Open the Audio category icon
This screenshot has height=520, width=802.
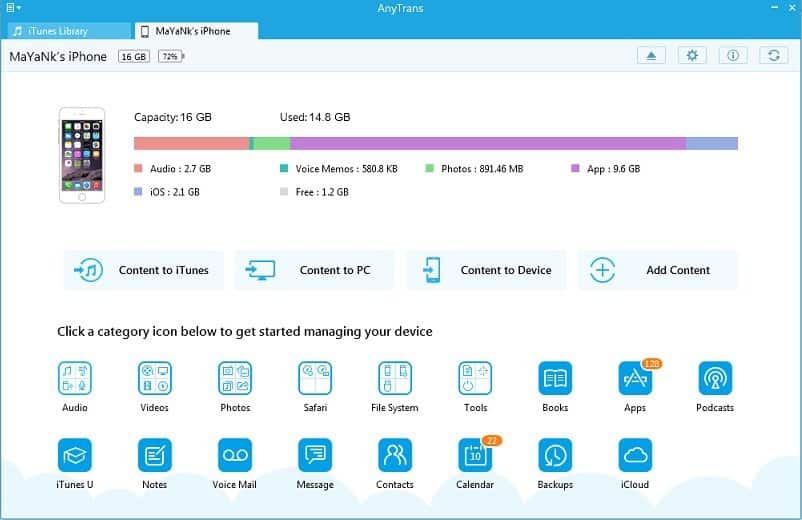[75, 378]
